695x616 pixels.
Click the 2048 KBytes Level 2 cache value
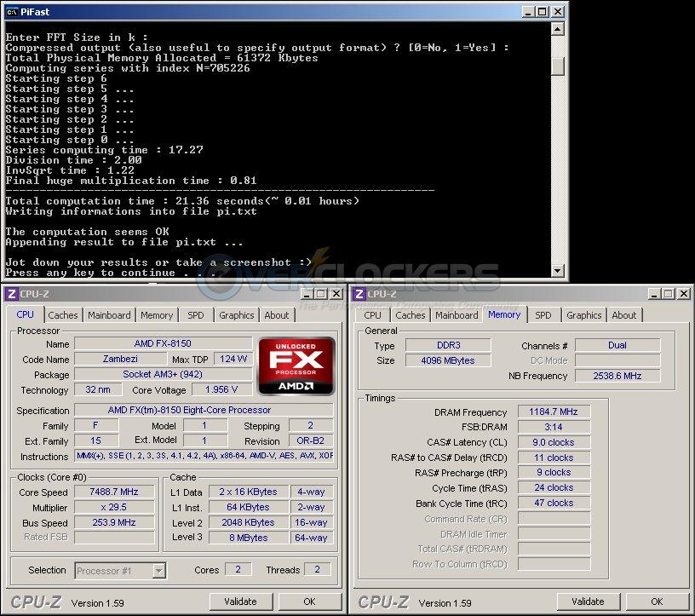(248, 522)
